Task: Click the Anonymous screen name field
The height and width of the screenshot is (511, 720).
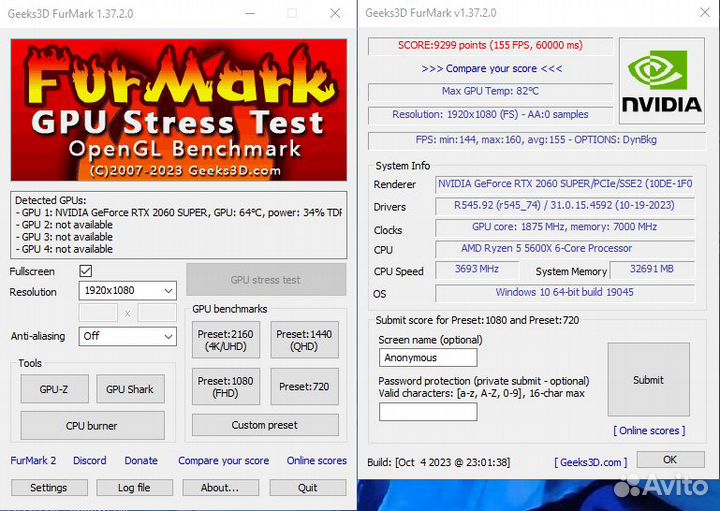Action: point(428,358)
